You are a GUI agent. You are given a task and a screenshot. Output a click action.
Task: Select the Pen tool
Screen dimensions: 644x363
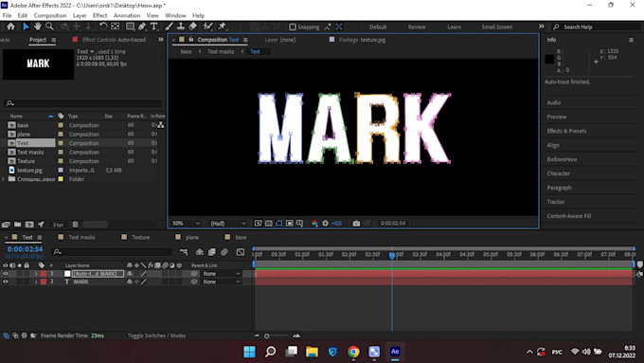click(142, 27)
